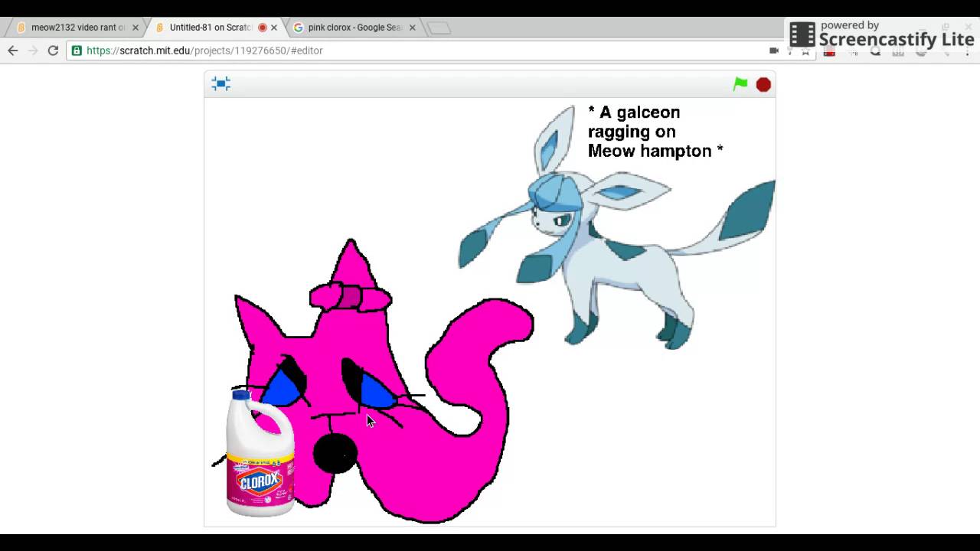Click the 'A galceon ragging' caption text
This screenshot has height=551, width=980.
click(x=655, y=132)
